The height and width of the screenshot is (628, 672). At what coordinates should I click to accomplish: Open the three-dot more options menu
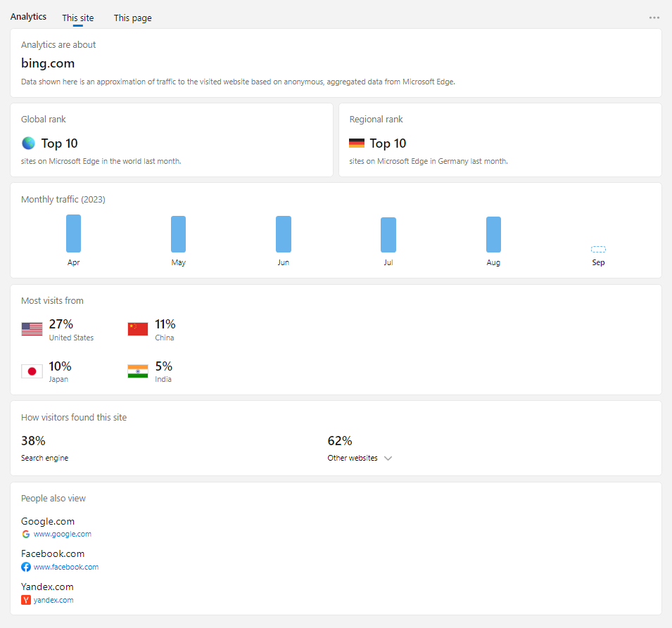click(654, 18)
